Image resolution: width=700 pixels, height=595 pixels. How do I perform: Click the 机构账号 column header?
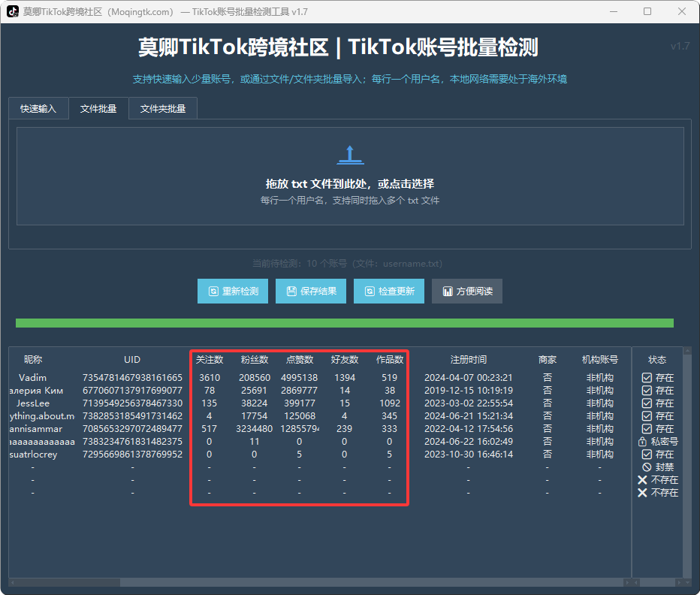pos(600,360)
